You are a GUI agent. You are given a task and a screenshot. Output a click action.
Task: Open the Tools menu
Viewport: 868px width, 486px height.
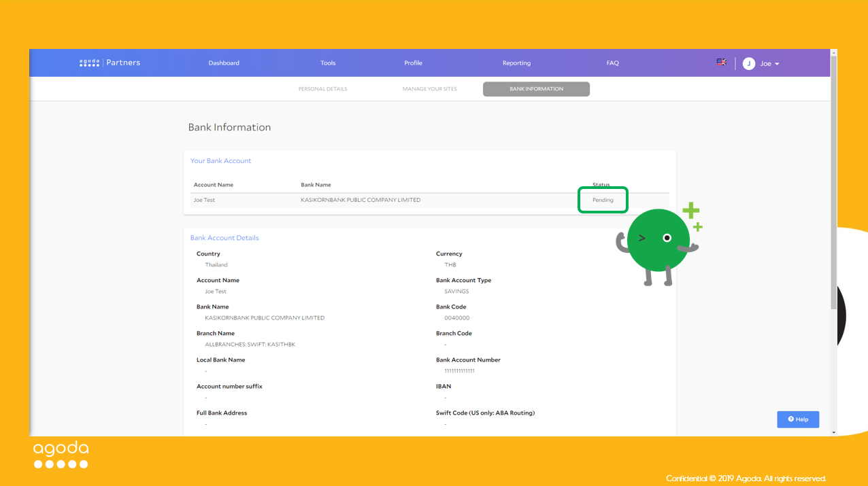coord(328,63)
